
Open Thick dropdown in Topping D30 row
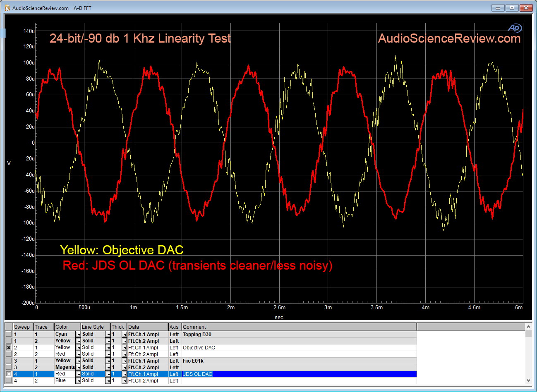(125, 335)
